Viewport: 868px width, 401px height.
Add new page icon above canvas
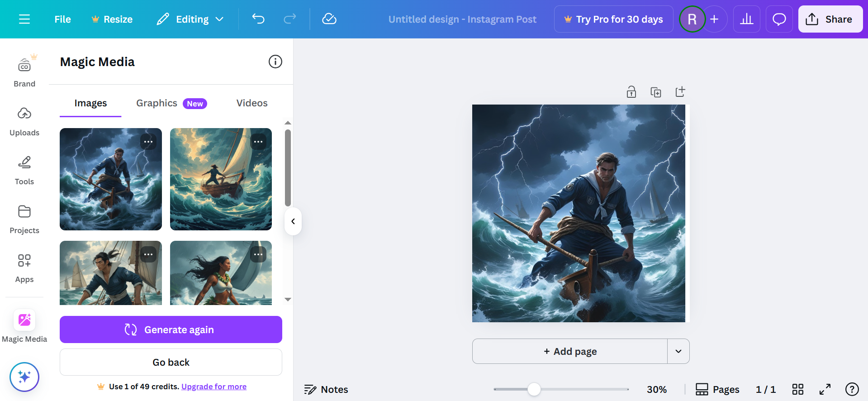pyautogui.click(x=680, y=92)
